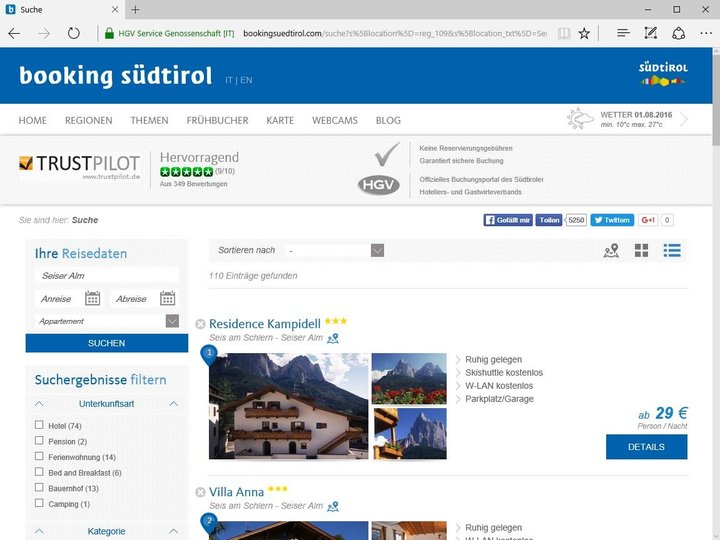Open Kampidell mountain with red flowers thumbnail
The image size is (720, 540).
(409, 378)
